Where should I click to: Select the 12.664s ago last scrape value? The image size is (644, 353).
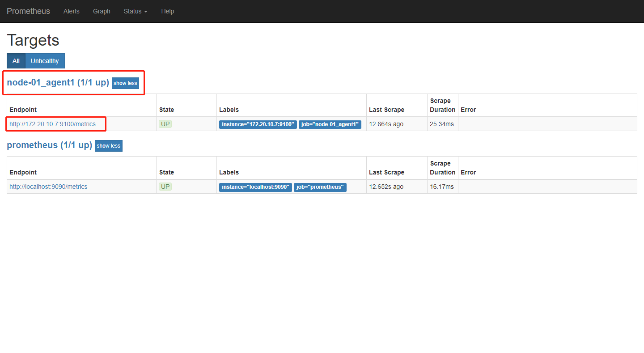point(386,124)
